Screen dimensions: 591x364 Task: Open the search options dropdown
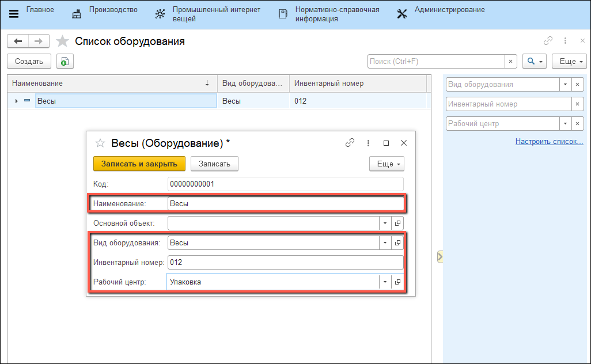tap(534, 61)
